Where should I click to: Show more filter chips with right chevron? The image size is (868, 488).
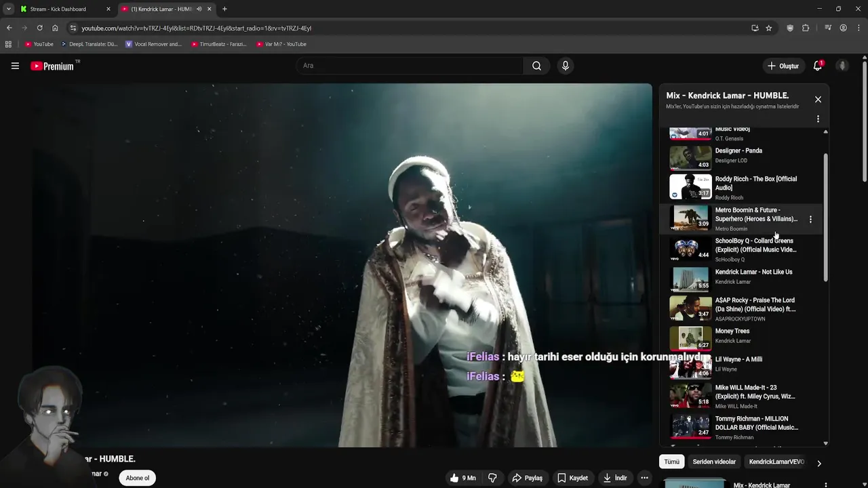pyautogui.click(x=819, y=464)
